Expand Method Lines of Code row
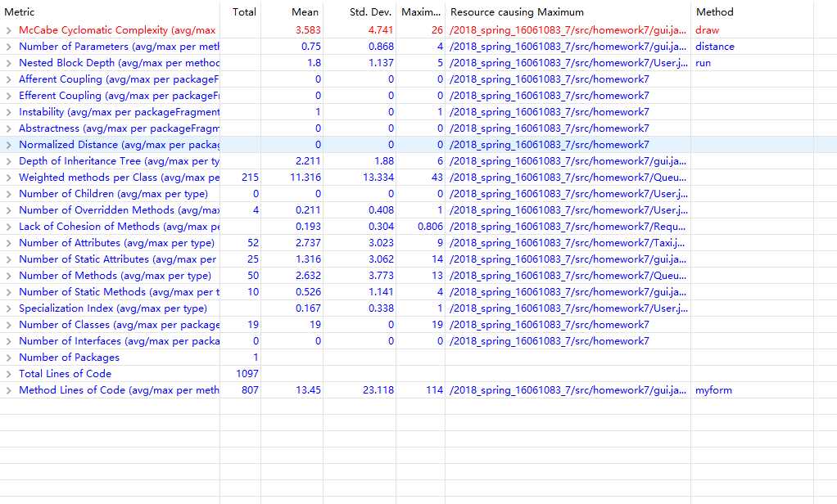 pyautogui.click(x=8, y=390)
